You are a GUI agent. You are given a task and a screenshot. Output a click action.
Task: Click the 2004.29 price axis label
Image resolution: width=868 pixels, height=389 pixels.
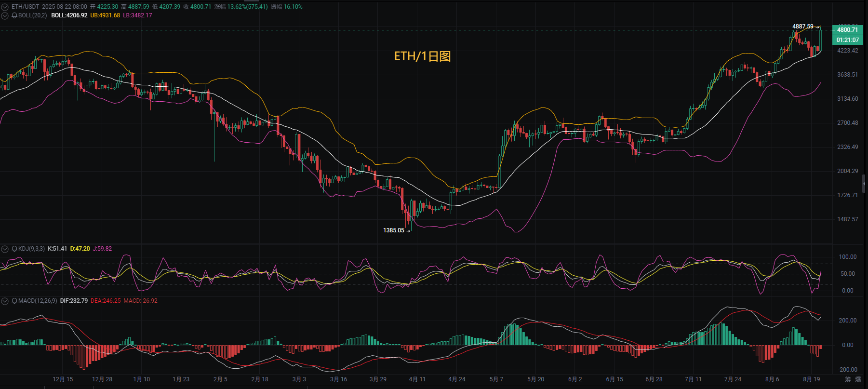click(848, 171)
